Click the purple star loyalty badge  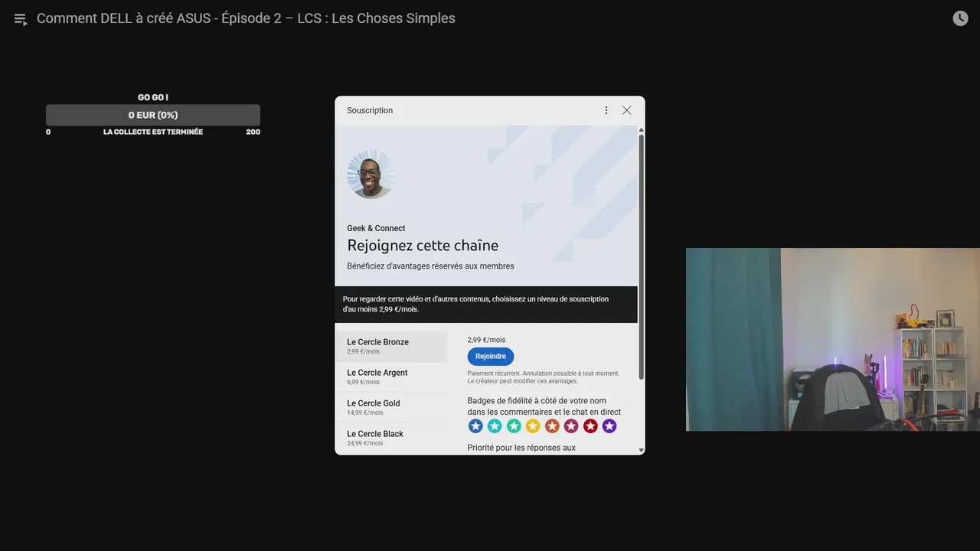tap(609, 426)
